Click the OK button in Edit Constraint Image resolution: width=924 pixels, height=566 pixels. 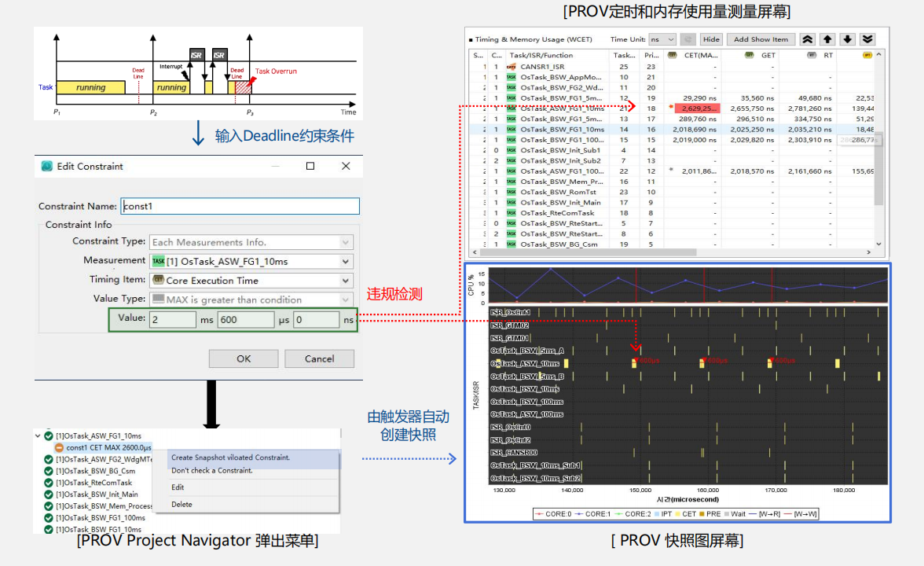pos(244,358)
